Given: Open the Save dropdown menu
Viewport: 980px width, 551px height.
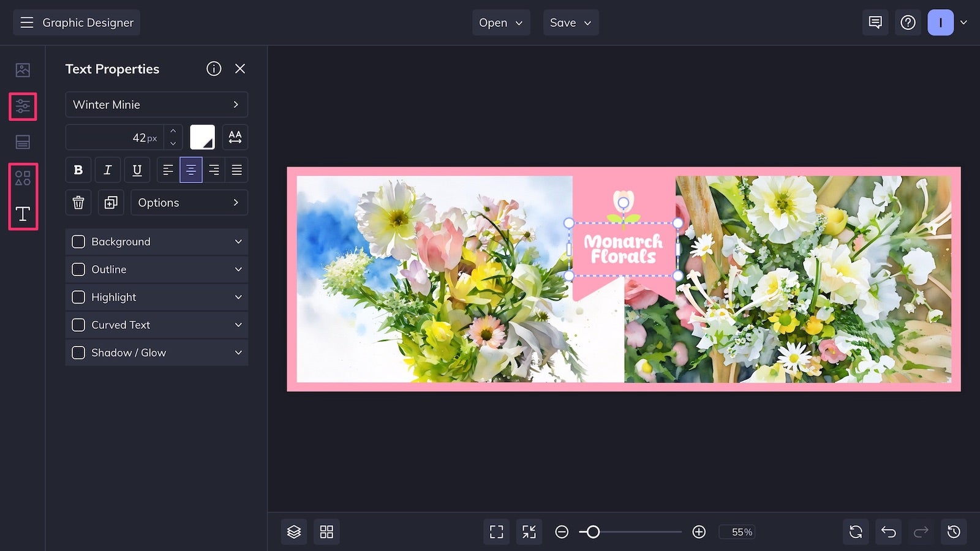Looking at the screenshot, I should point(571,23).
